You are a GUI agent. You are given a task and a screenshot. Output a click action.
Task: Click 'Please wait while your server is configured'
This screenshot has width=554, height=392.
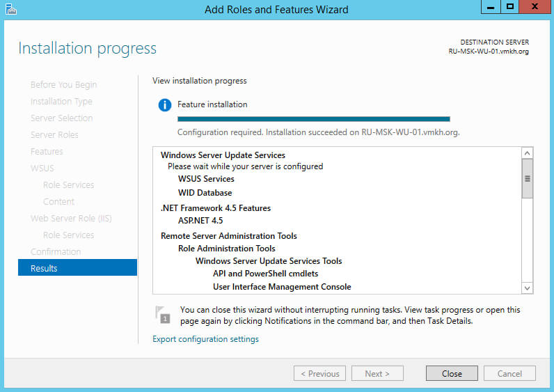[x=245, y=166]
